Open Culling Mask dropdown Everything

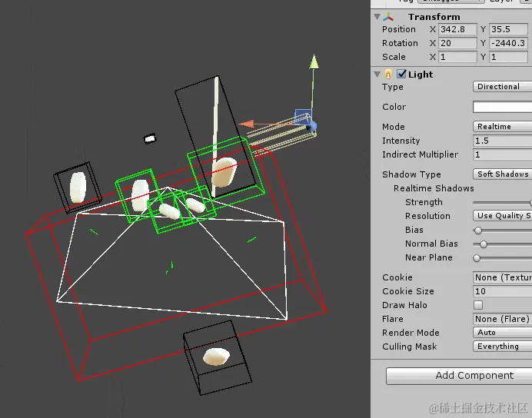(502, 346)
